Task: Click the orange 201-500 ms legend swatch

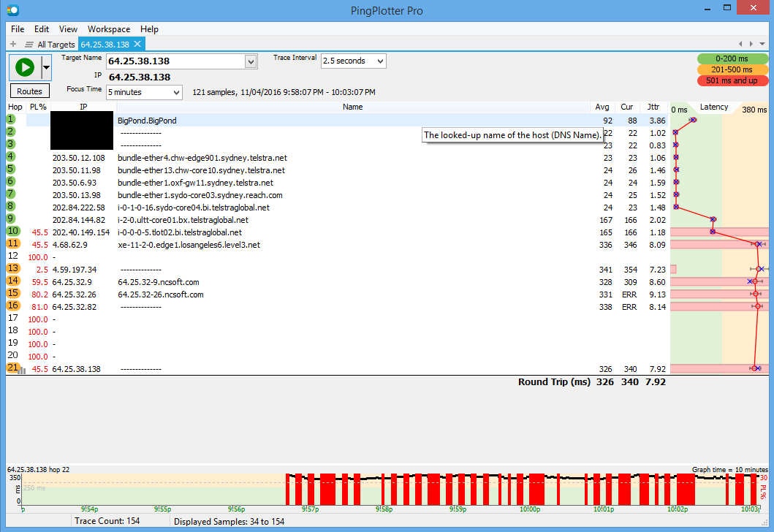Action: coord(732,69)
